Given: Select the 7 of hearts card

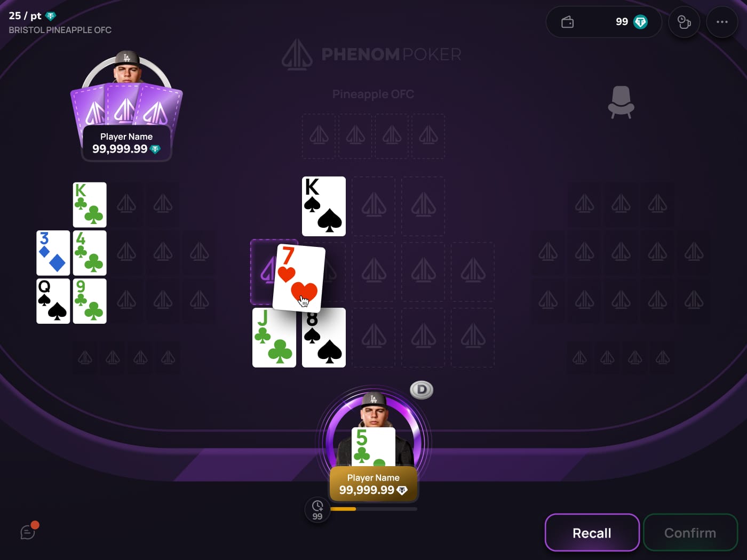Looking at the screenshot, I should click(x=299, y=278).
